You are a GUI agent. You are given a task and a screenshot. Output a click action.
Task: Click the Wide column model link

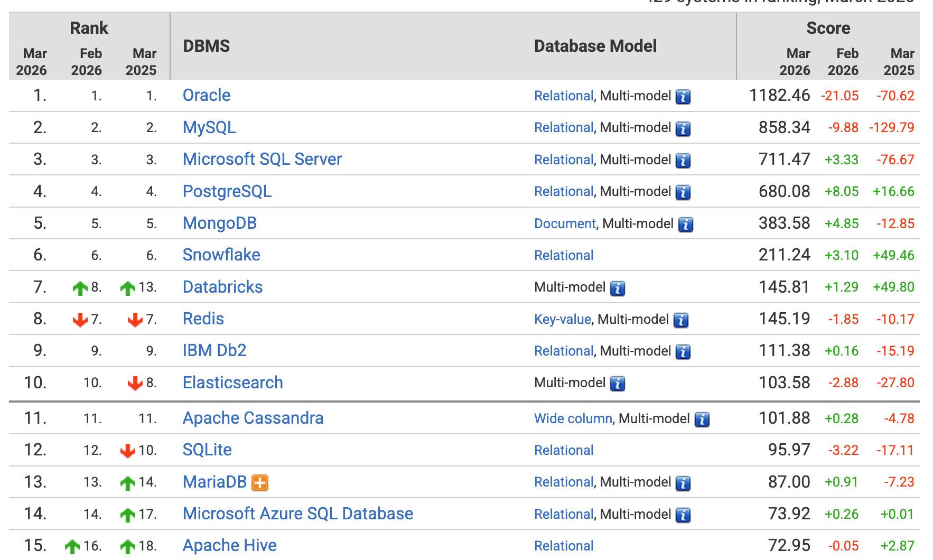573,418
